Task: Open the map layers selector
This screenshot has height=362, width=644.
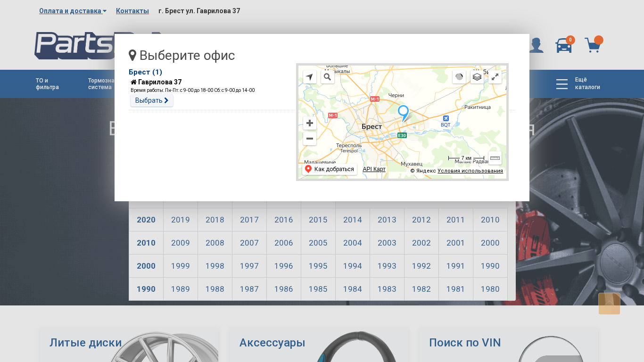Action: (477, 77)
